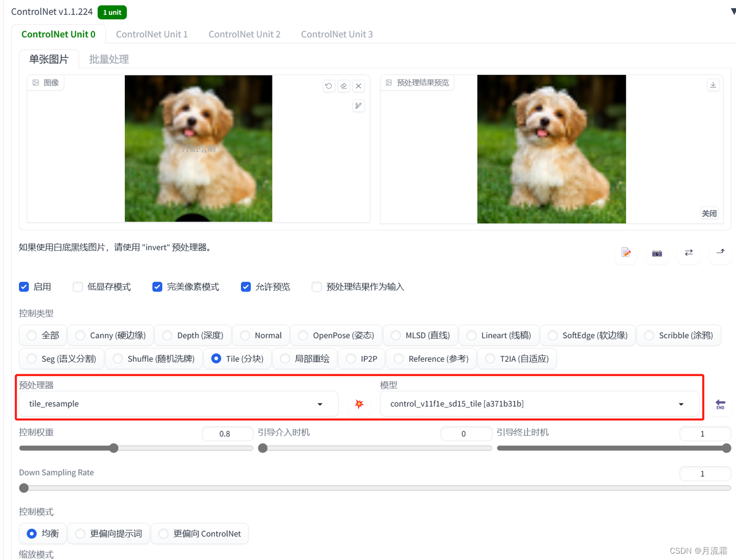
Task: Open the 模型 control_v11f1e_sd15_tile dropdown
Action: click(539, 404)
